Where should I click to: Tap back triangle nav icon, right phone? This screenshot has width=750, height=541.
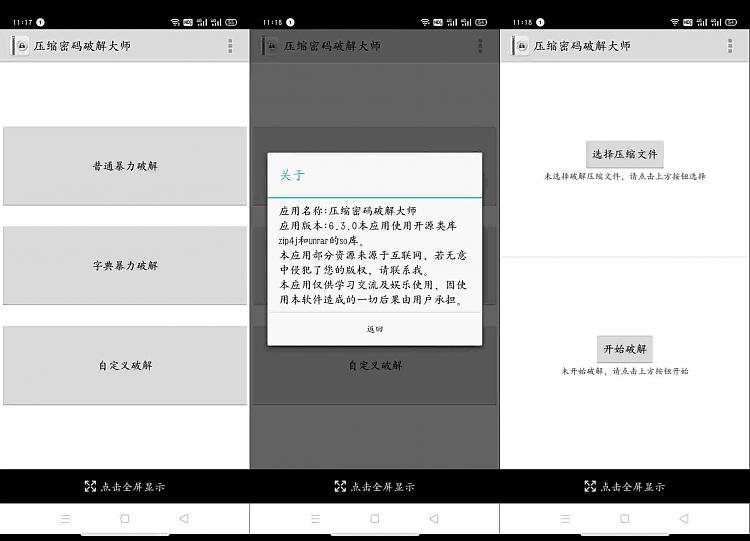[684, 519]
